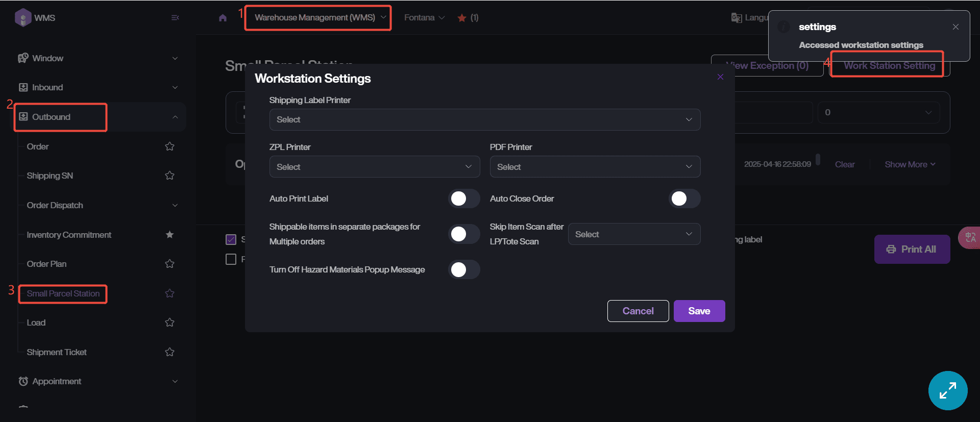
Task: Favorite Shipment Ticket star
Action: click(170, 352)
